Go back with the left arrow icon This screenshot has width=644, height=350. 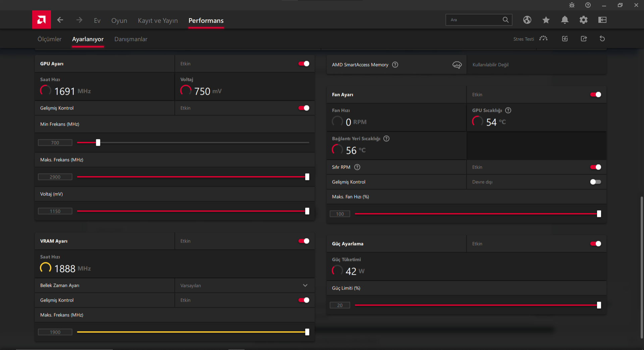pyautogui.click(x=60, y=20)
